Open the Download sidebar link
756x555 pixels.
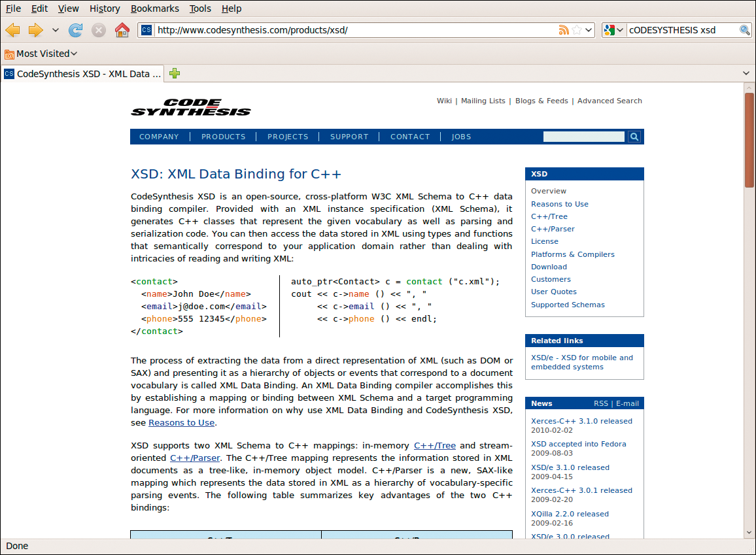[x=549, y=267]
